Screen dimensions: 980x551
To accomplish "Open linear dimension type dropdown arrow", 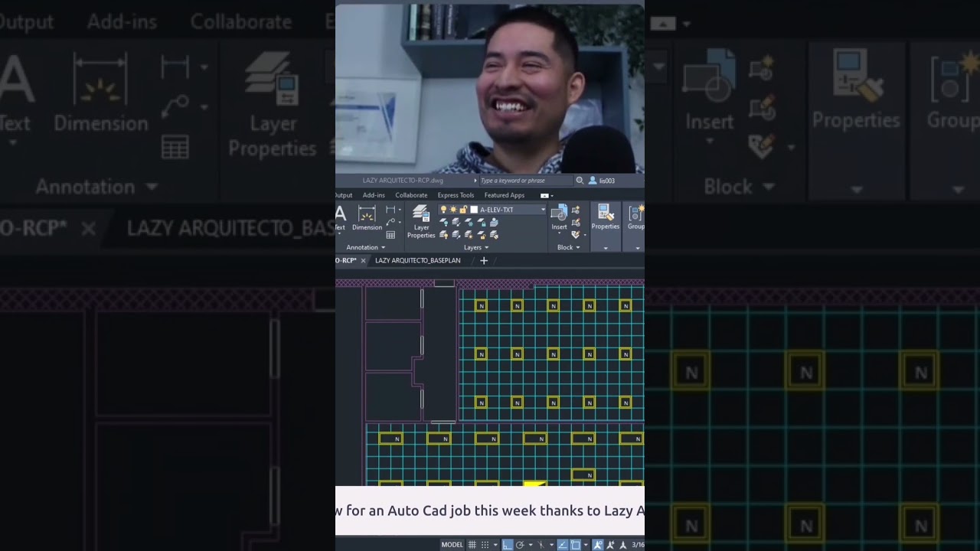I will pyautogui.click(x=400, y=210).
